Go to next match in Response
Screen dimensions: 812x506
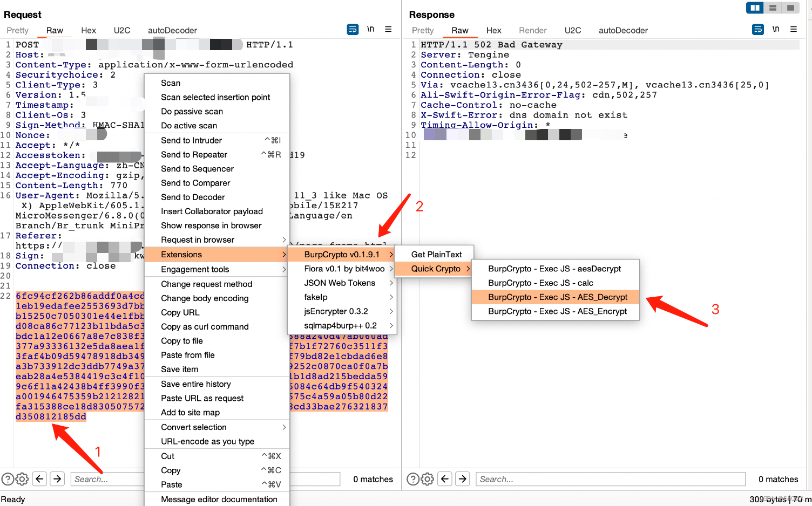pyautogui.click(x=463, y=478)
